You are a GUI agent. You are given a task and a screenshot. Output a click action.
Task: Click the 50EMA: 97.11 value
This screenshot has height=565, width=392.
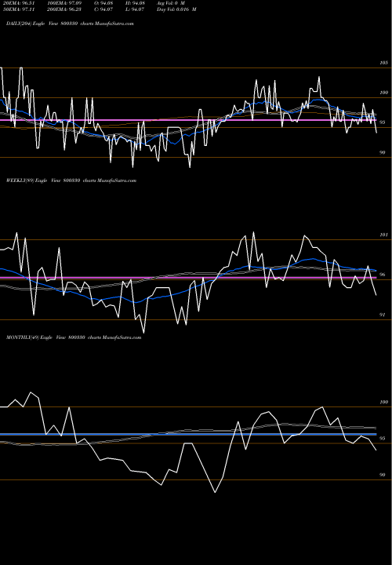[x=18, y=9]
